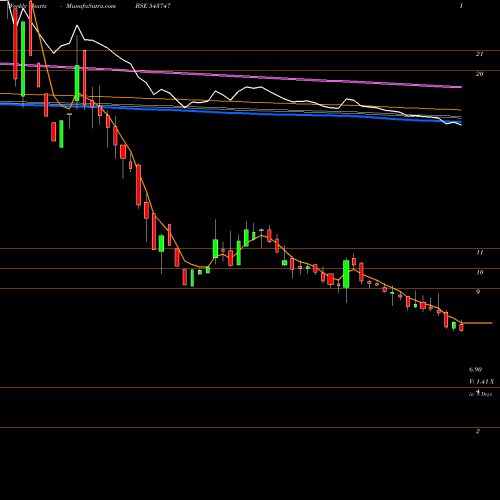Click the price axis label "21"
Viewport: 500px width, 500px height.
coord(479,54)
